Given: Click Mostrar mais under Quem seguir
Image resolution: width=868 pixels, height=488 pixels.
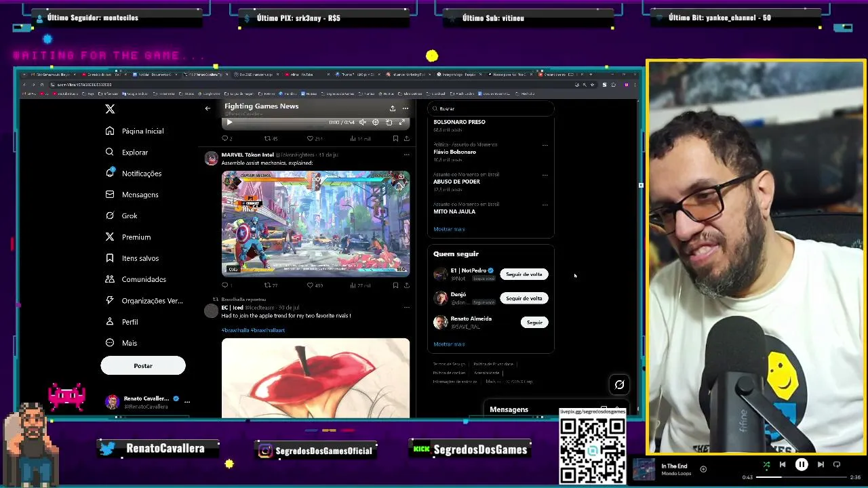Looking at the screenshot, I should 449,344.
